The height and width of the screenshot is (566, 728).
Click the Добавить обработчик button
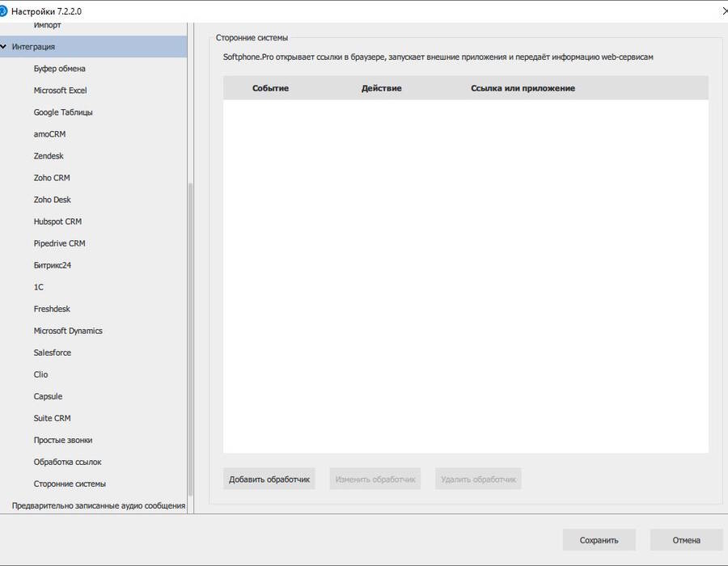tap(269, 479)
